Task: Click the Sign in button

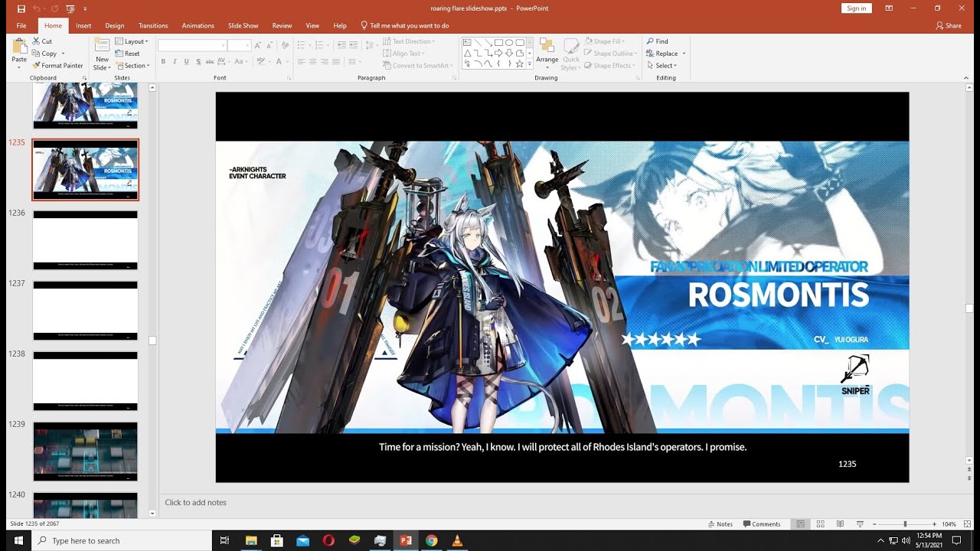Action: (856, 8)
